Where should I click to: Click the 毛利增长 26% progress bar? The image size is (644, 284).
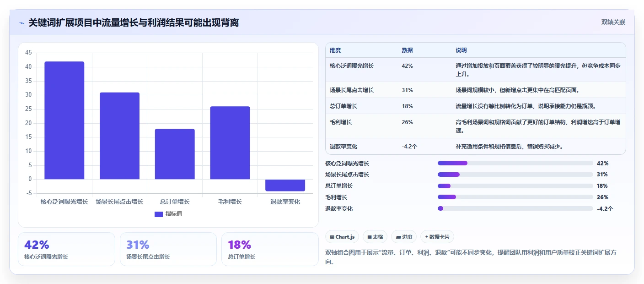tap(515, 197)
